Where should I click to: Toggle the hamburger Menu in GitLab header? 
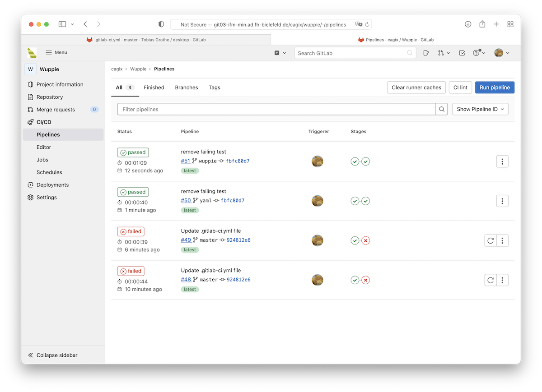(x=56, y=53)
